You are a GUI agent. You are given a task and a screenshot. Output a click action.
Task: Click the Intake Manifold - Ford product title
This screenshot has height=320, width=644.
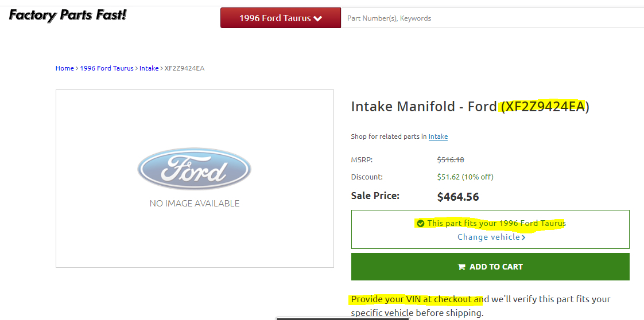tap(424, 107)
